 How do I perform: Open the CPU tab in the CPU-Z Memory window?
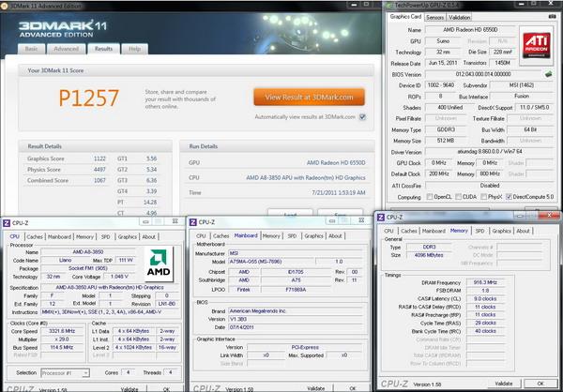pyautogui.click(x=388, y=231)
